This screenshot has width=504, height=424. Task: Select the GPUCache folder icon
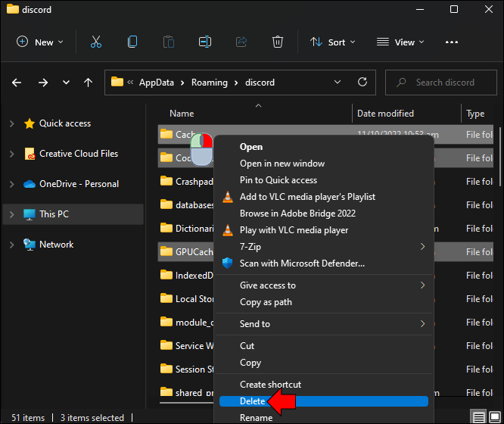166,251
